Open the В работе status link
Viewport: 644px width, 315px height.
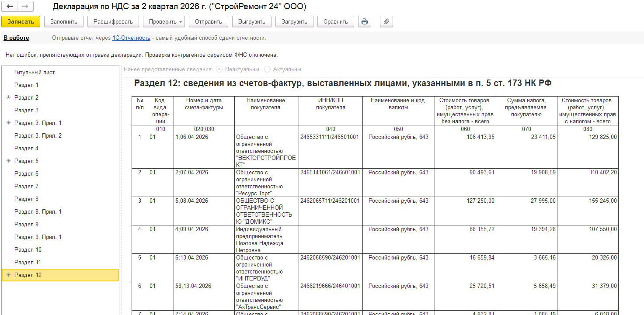coord(16,38)
